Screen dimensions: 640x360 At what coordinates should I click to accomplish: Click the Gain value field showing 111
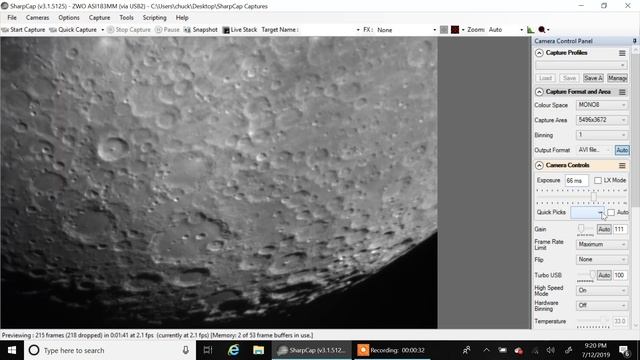(x=620, y=229)
